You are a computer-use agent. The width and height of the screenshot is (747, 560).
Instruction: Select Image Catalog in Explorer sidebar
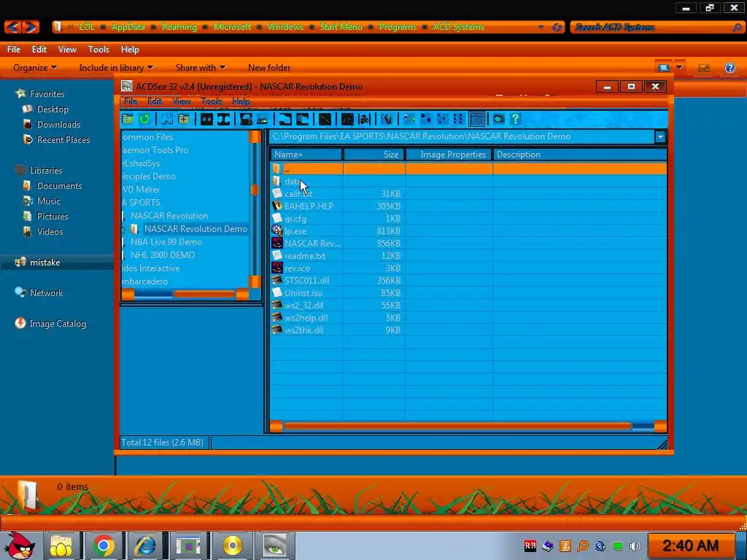[58, 323]
